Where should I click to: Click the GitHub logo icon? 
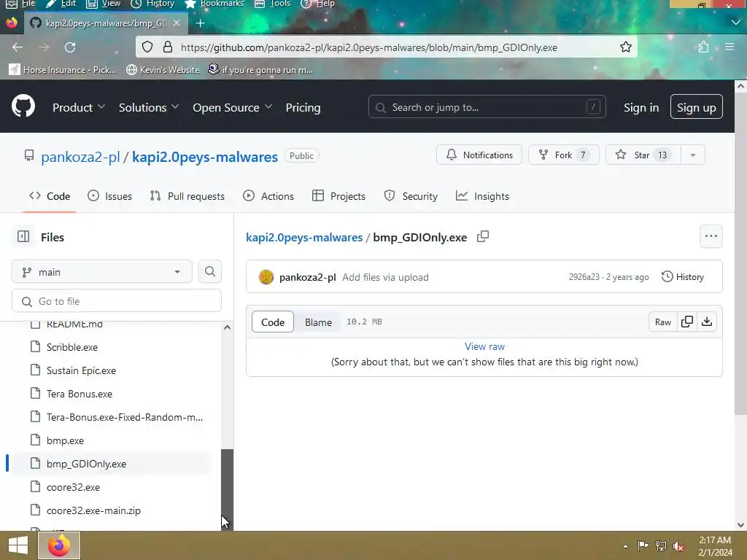[23, 106]
